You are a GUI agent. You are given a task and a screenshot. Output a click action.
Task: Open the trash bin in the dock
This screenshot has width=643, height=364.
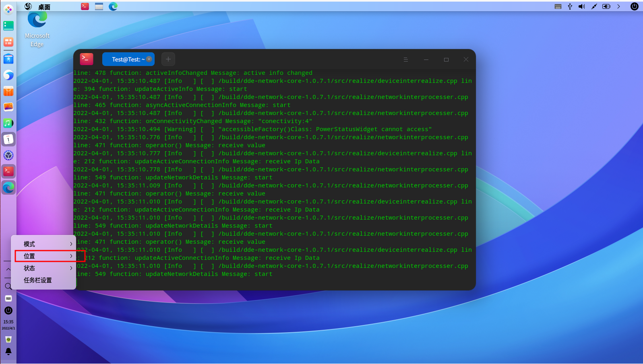tap(8, 339)
